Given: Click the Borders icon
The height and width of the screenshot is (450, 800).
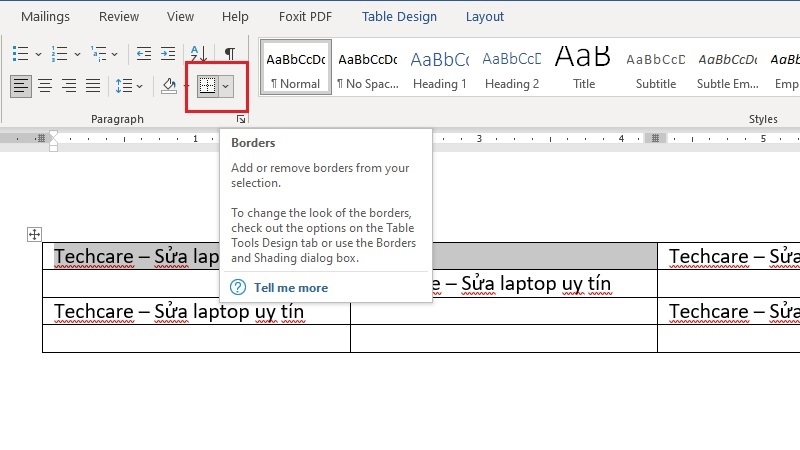Looking at the screenshot, I should click(208, 86).
